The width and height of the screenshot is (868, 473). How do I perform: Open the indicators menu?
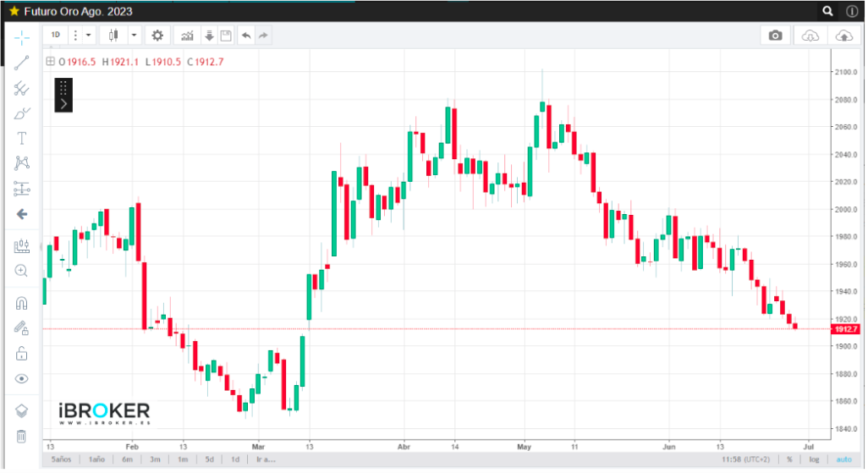[187, 36]
